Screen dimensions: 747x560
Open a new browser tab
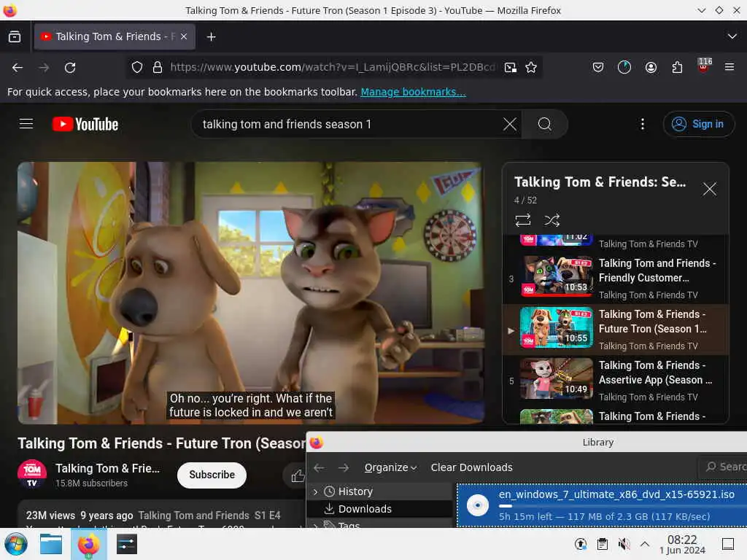click(211, 36)
